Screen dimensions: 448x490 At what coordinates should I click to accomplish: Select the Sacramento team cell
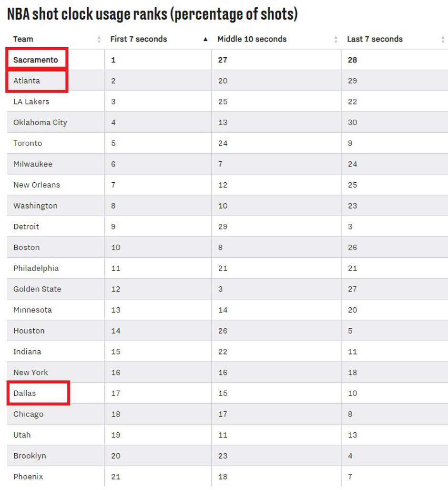pyautogui.click(x=36, y=60)
